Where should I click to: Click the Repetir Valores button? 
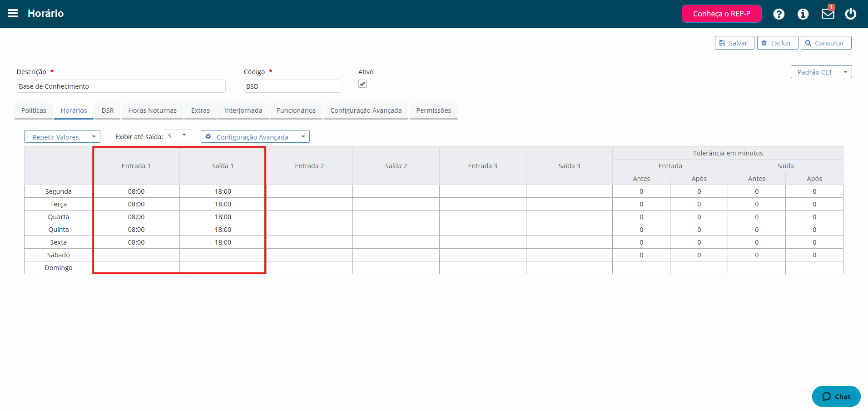(x=55, y=137)
